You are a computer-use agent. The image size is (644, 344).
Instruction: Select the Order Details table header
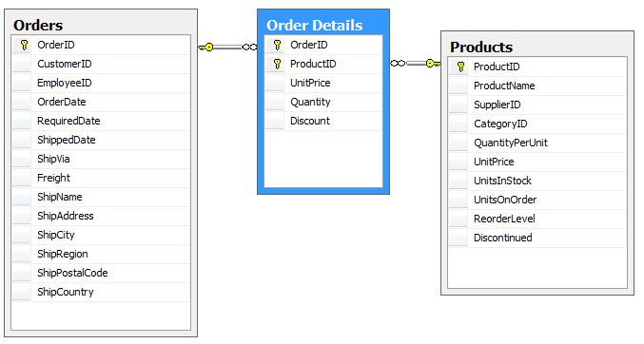coord(323,25)
